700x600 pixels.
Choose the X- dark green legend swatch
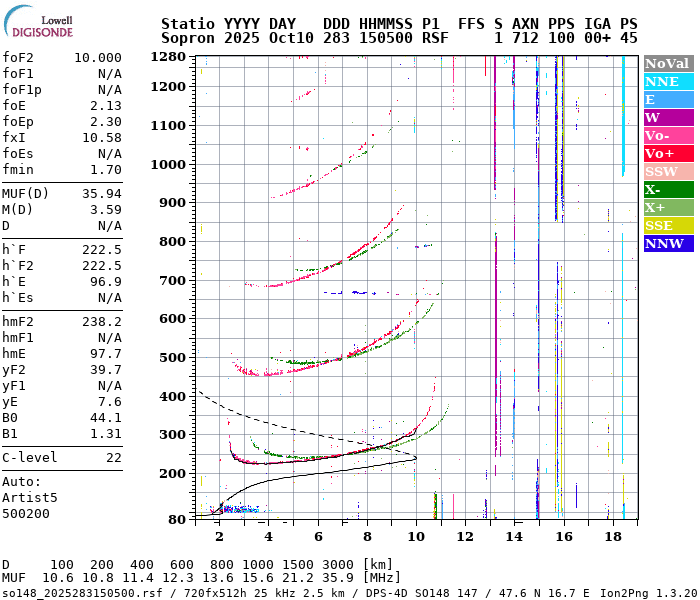668,190
